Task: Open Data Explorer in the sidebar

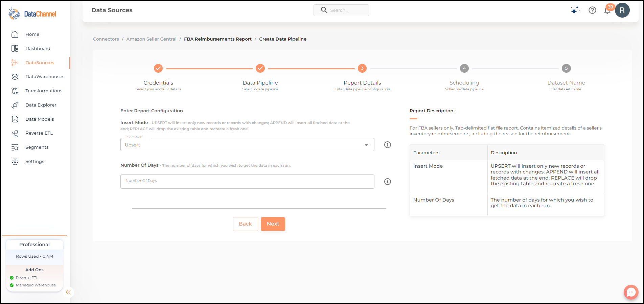Action: point(41,105)
